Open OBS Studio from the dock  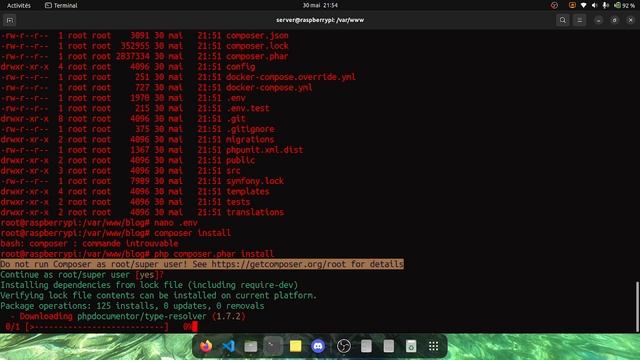pos(344,346)
